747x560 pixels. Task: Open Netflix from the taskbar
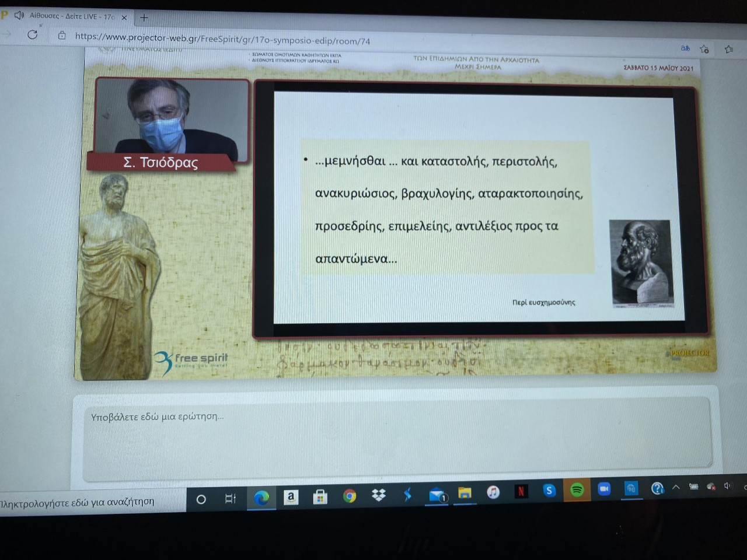pyautogui.click(x=521, y=491)
